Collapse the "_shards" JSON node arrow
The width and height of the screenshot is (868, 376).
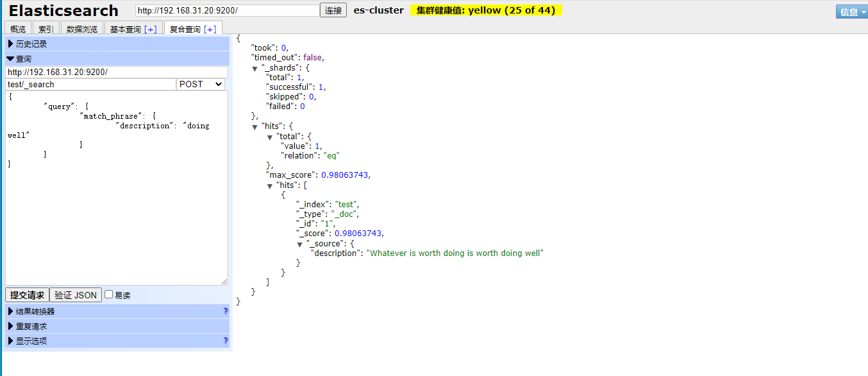(x=255, y=68)
